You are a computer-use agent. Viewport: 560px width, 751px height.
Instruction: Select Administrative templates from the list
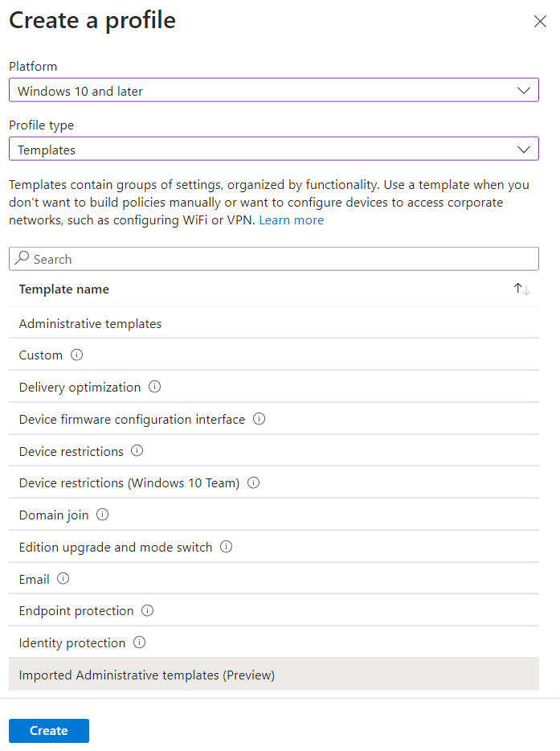tap(274, 323)
